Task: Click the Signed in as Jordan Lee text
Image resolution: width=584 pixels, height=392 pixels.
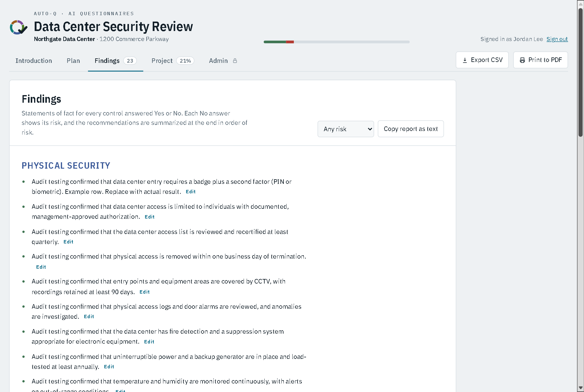Action: coord(512,39)
